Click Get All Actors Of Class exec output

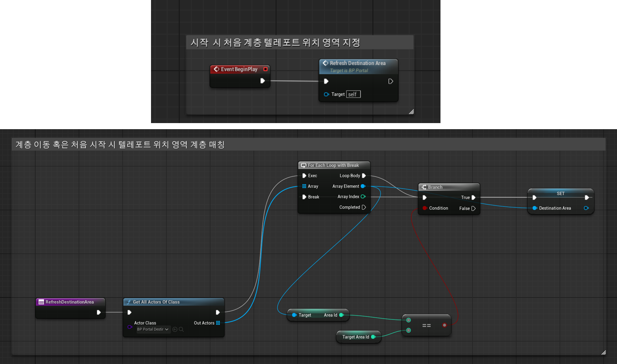pos(217,312)
